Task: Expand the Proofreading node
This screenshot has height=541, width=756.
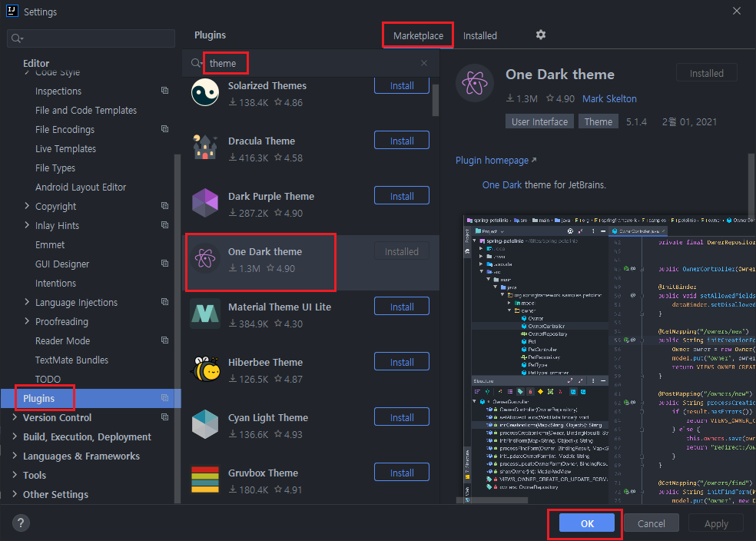Action: click(x=27, y=321)
